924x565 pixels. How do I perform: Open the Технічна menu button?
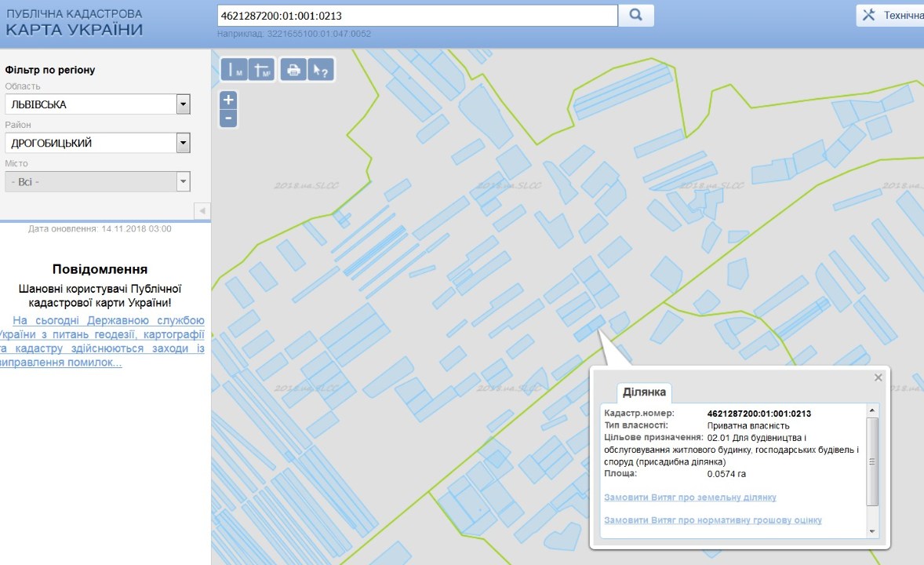tap(891, 15)
